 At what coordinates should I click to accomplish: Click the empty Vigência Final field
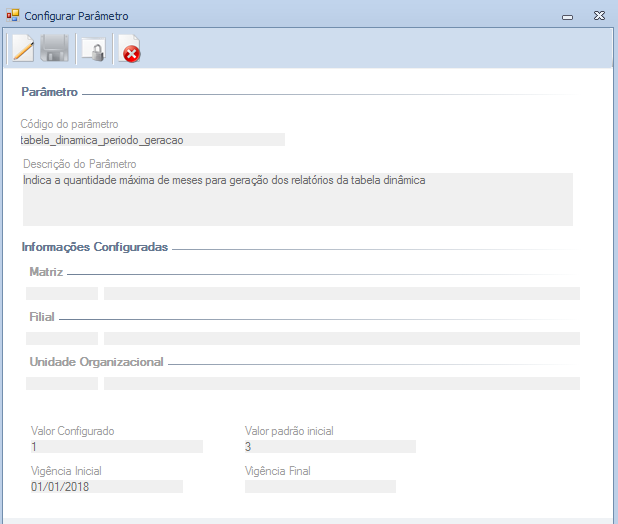pyautogui.click(x=320, y=487)
